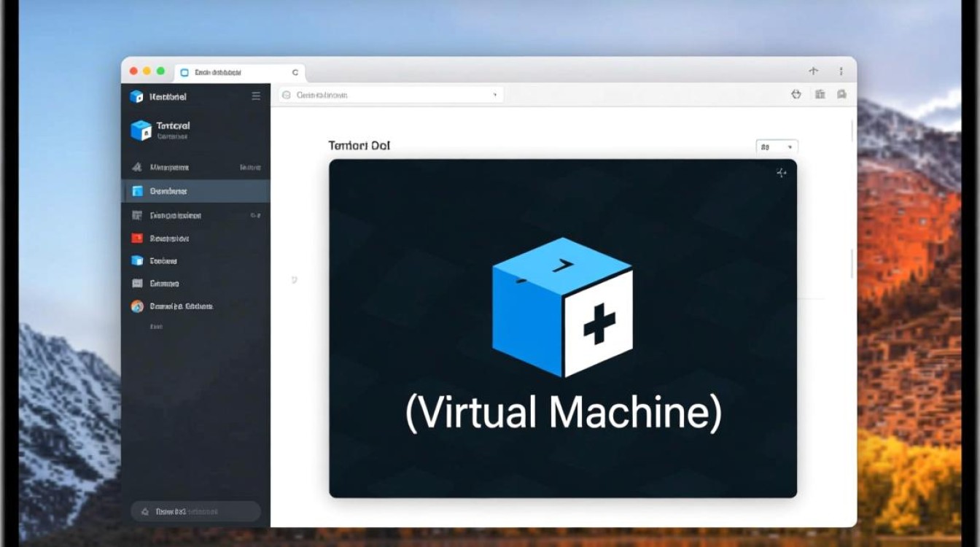The width and height of the screenshot is (980, 547).
Task: Click the first icon in the top-right toolbar
Action: tap(796, 94)
